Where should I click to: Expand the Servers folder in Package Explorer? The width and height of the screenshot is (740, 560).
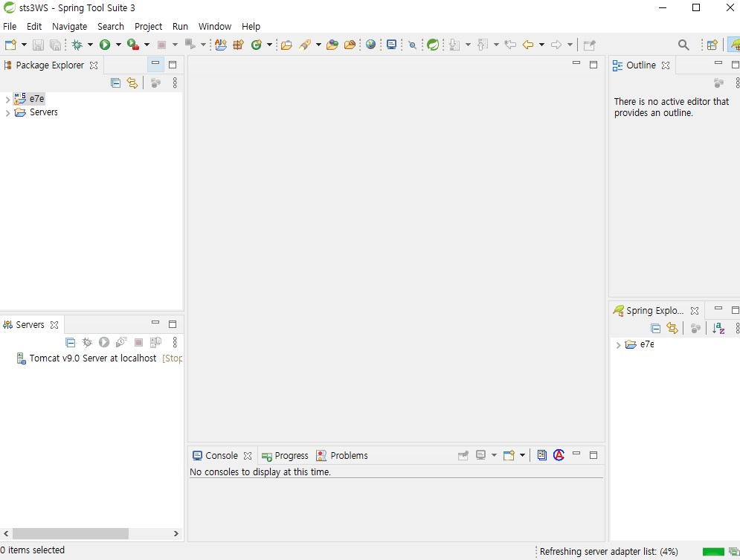coord(7,113)
